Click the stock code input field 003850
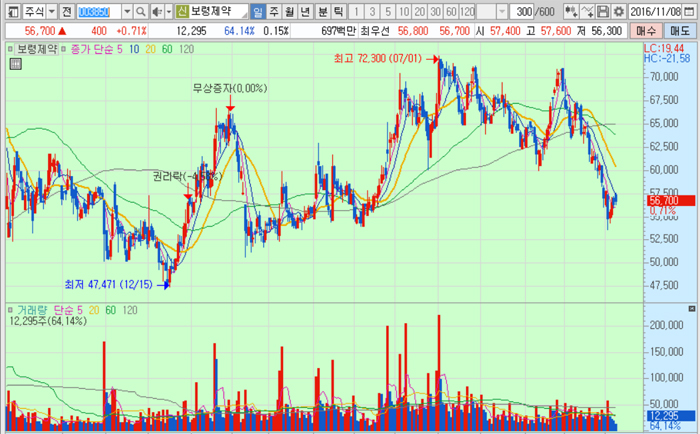This screenshot has height=434, width=700. 98,11
